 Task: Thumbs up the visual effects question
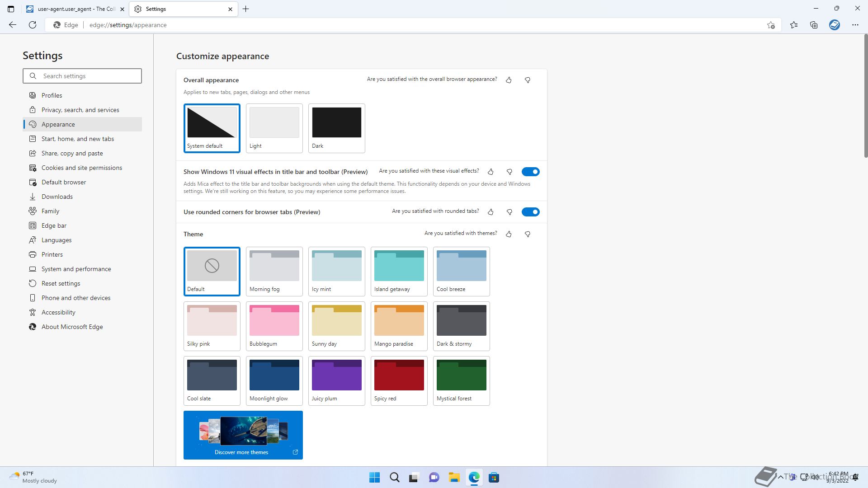tap(491, 172)
